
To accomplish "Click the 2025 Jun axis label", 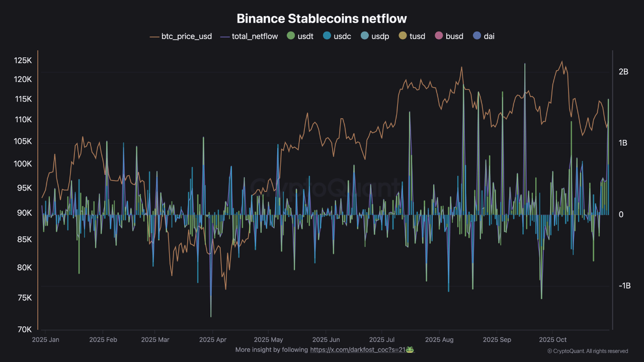I will pyautogui.click(x=327, y=339).
